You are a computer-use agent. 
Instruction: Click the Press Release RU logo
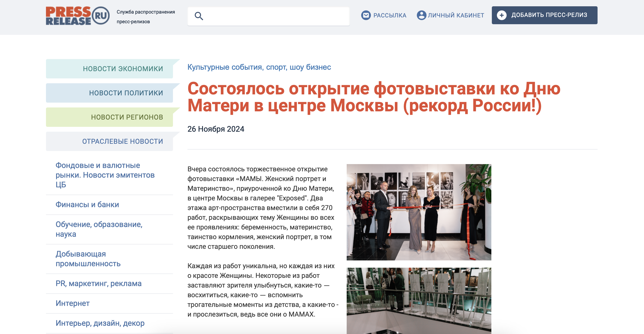(77, 15)
